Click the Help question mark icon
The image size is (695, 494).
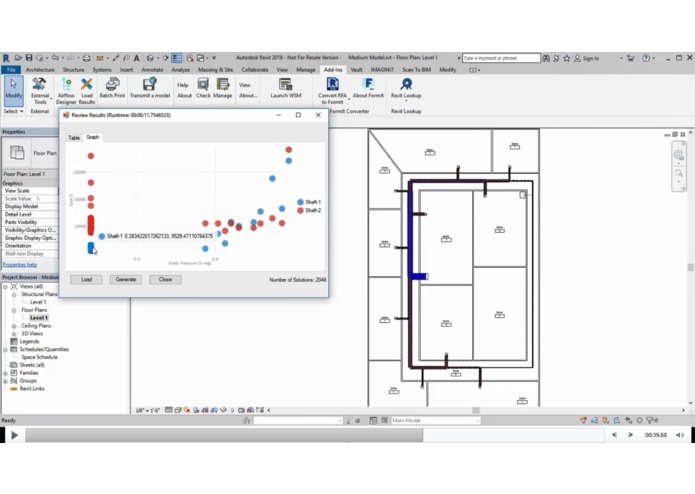tap(646, 58)
